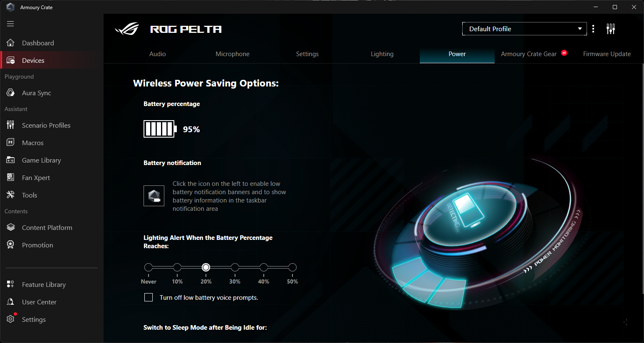Open Armoury Crate Gear tab

pyautogui.click(x=528, y=54)
